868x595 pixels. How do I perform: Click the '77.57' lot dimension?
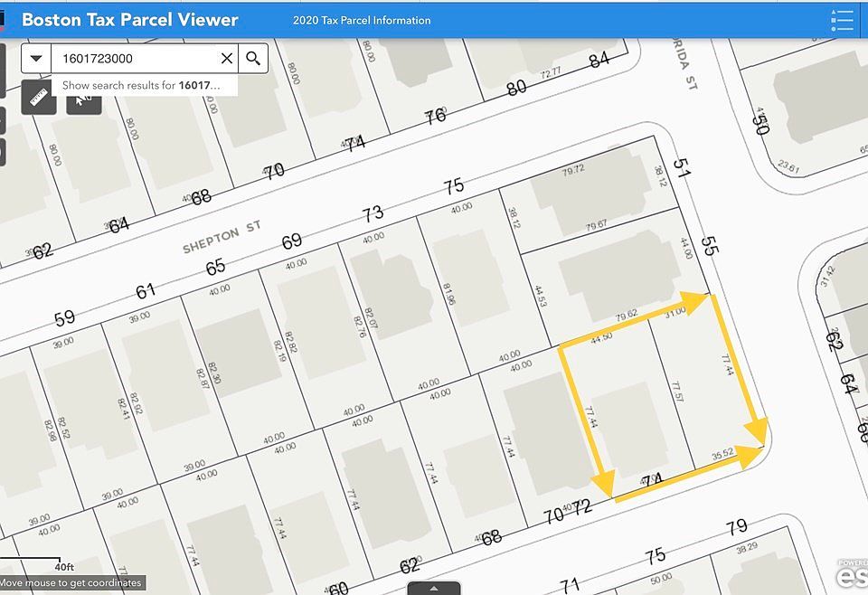(x=676, y=392)
